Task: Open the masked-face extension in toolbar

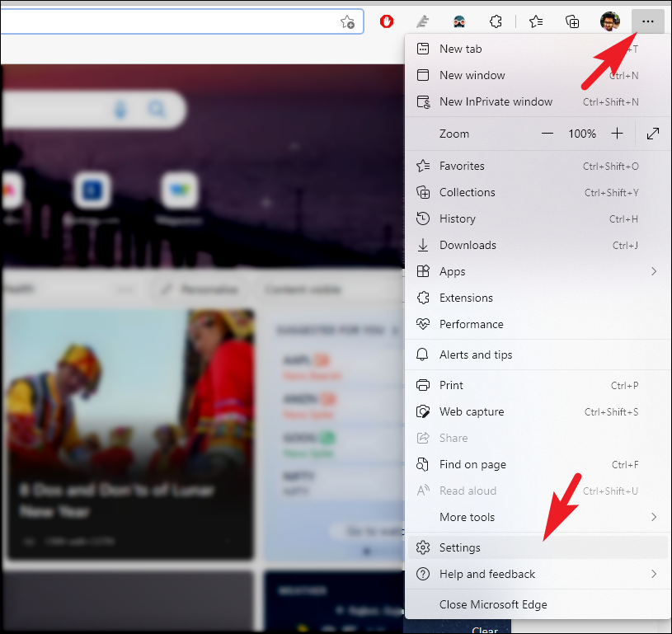Action: click(x=459, y=21)
